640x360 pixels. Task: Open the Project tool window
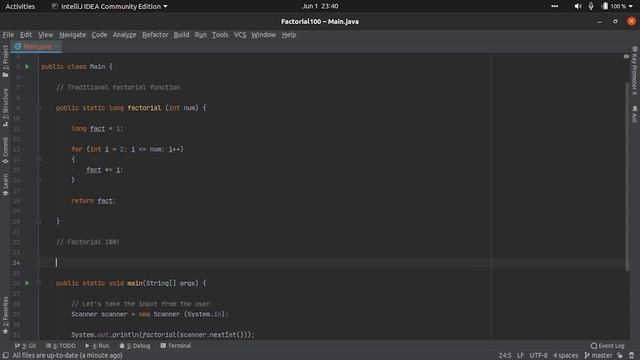(5, 61)
